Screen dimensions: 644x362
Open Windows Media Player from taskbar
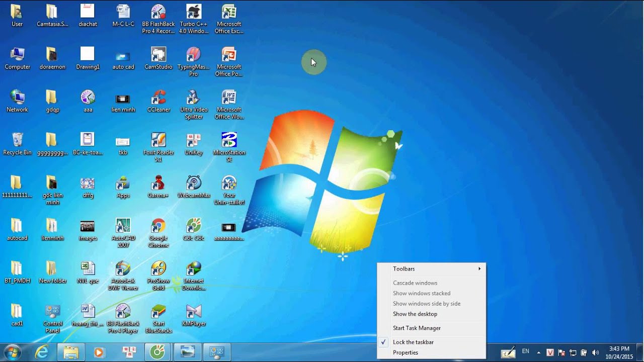[x=99, y=352]
